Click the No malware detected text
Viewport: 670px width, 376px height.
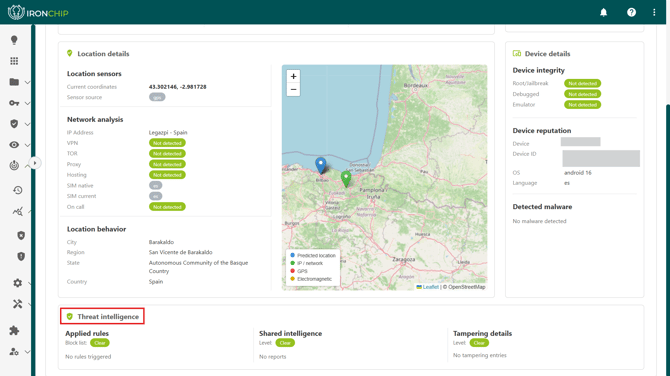tap(539, 221)
